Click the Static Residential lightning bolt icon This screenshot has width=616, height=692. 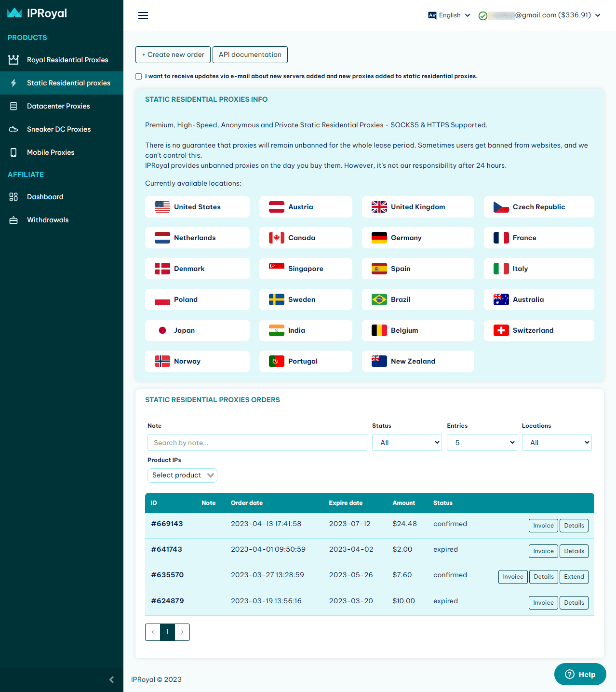point(13,83)
